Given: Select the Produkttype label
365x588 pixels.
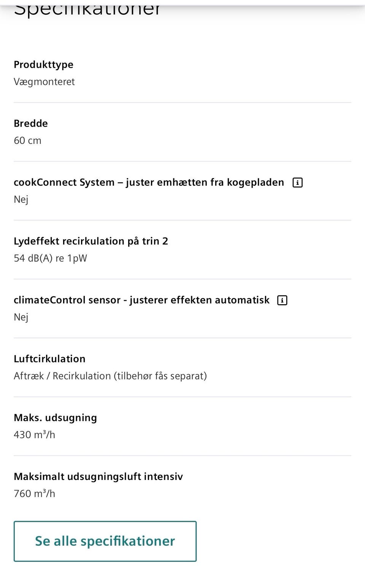Looking at the screenshot, I should pyautogui.click(x=43, y=65).
